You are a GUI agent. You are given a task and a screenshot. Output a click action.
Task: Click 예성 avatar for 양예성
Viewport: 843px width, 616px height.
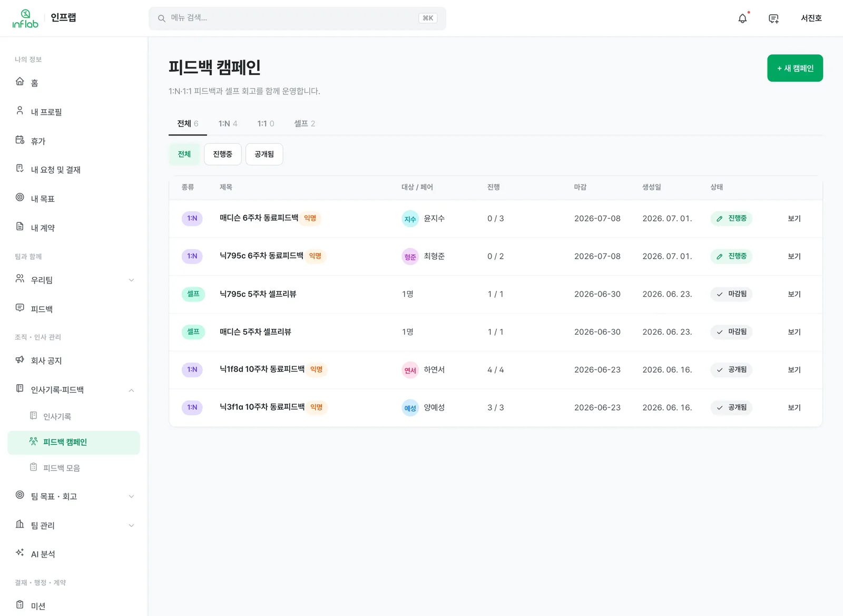410,408
